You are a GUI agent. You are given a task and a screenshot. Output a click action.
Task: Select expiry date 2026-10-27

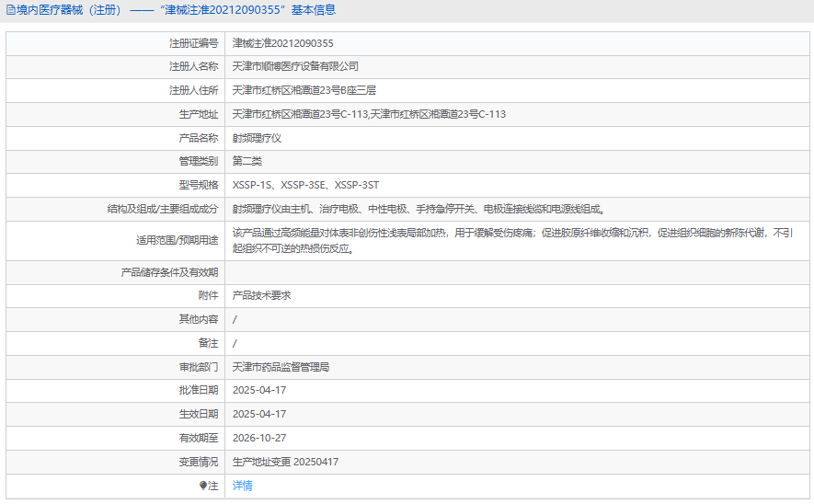coord(259,438)
